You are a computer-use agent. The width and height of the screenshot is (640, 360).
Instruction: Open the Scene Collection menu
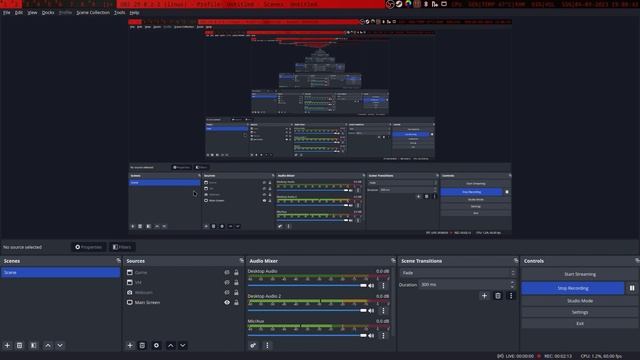(93, 13)
